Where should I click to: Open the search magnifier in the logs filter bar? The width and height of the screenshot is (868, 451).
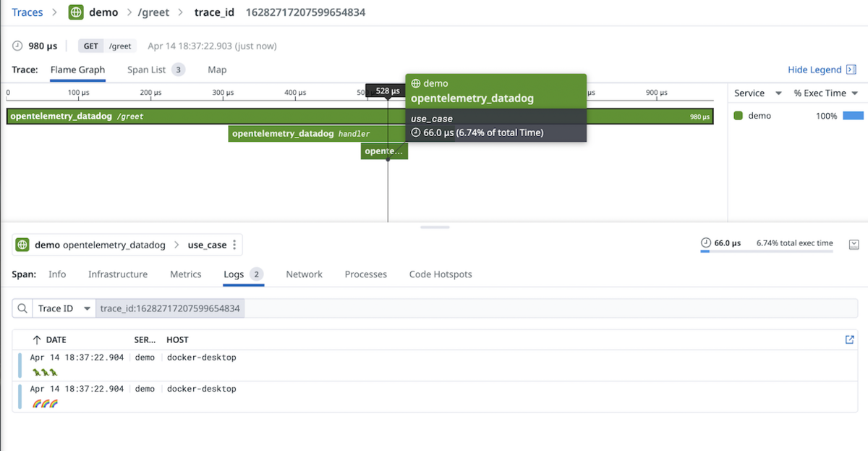point(22,308)
